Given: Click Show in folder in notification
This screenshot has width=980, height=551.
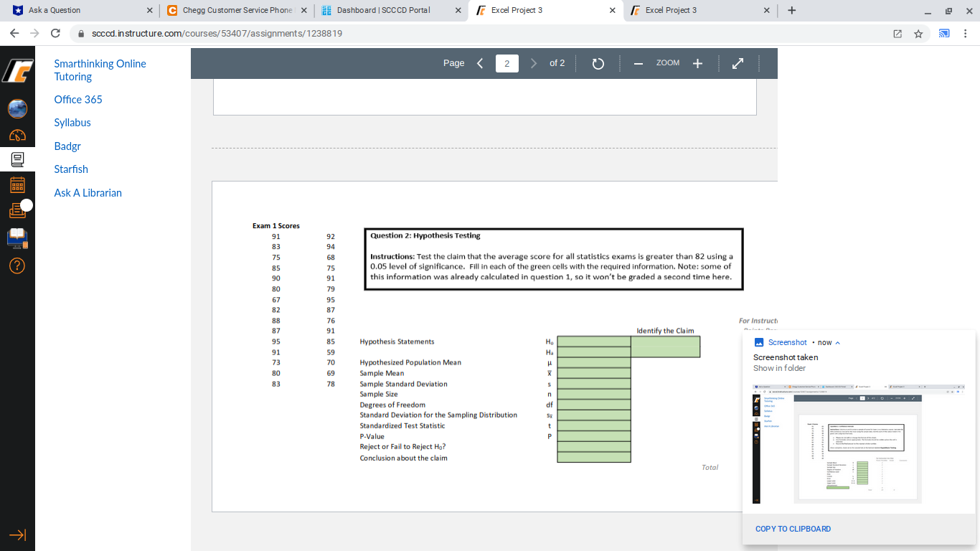Looking at the screenshot, I should [779, 368].
